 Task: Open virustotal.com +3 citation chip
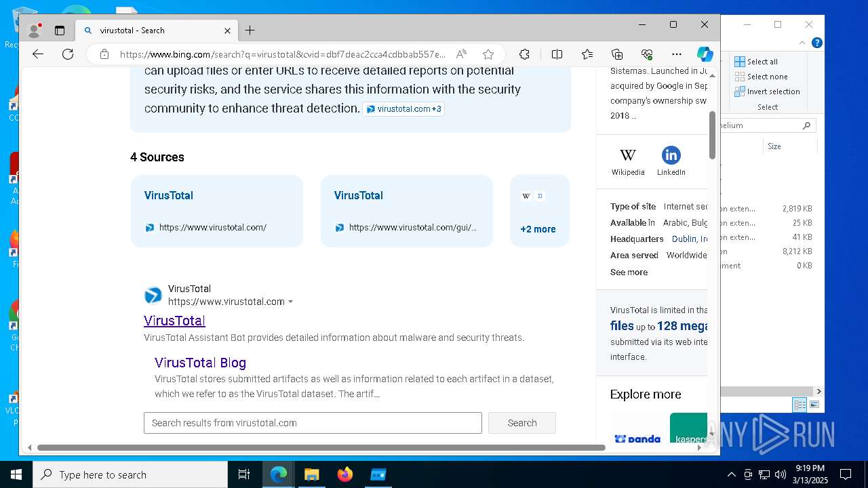pyautogui.click(x=403, y=108)
